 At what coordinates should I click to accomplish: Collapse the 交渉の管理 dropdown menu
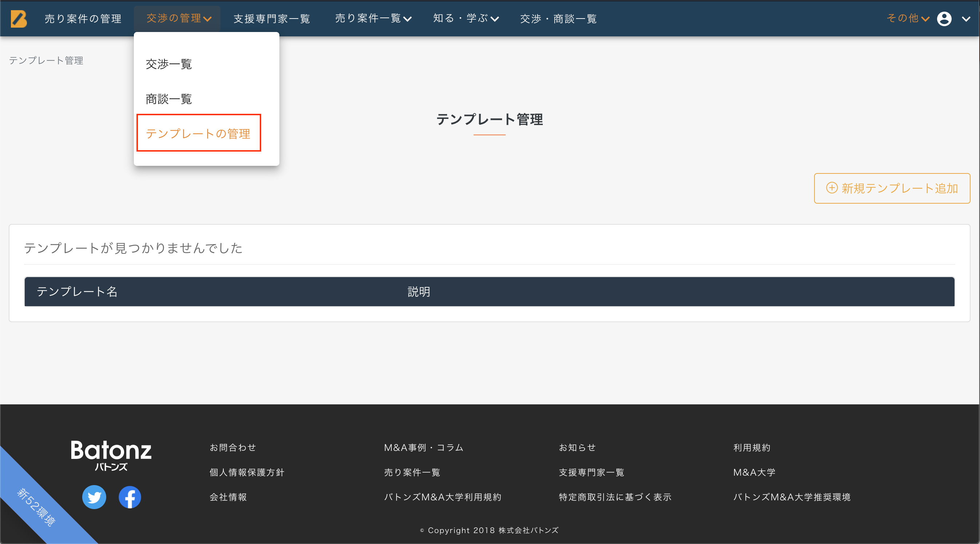tap(178, 18)
